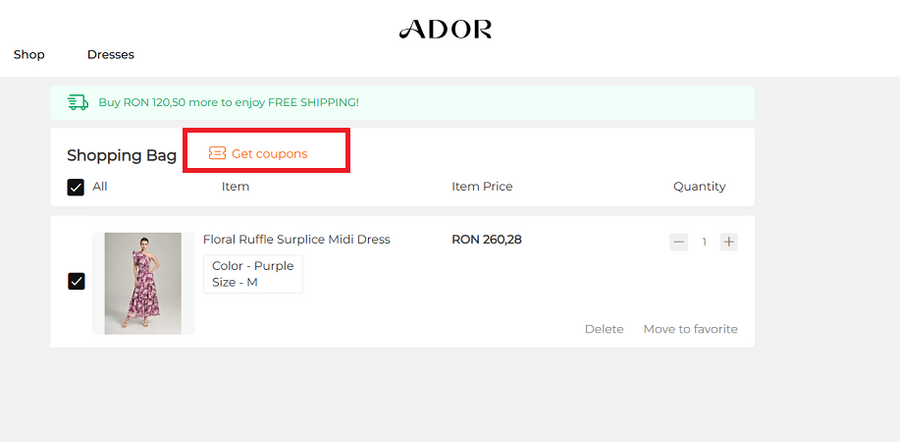Open the Floral Ruffle Surplice Midi Dress title
The height and width of the screenshot is (442, 900).
(x=296, y=240)
